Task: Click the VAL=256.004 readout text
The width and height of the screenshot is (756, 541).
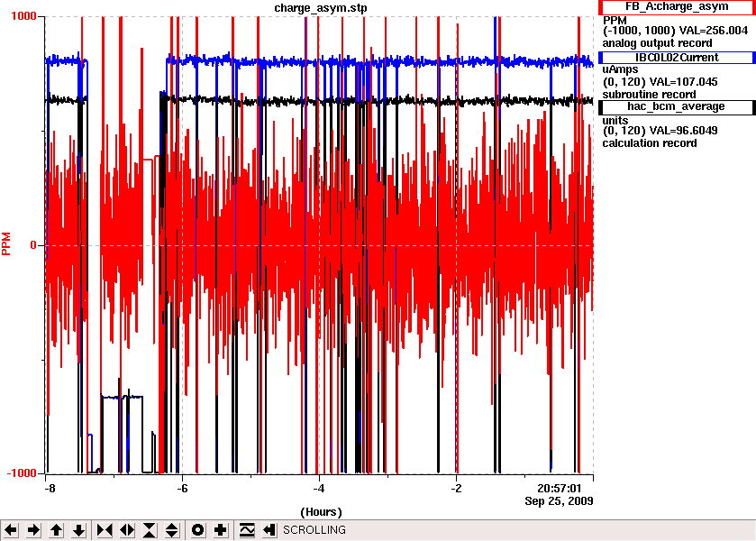Action: click(713, 31)
